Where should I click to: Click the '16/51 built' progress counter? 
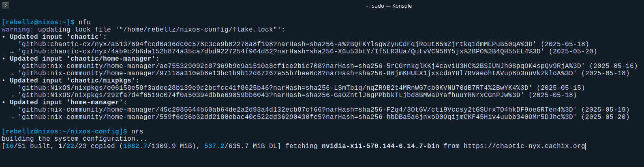tap(28, 146)
